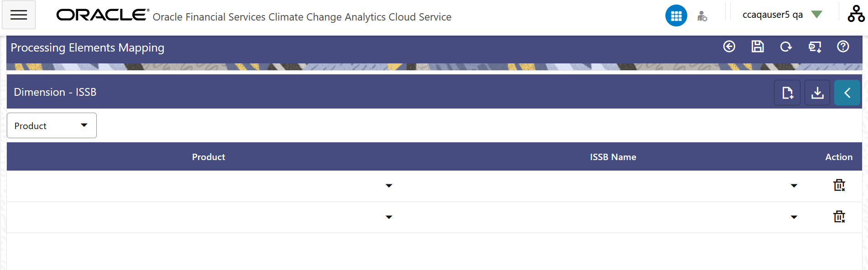Add a new row with the document plus icon
The width and height of the screenshot is (868, 270).
[x=787, y=93]
